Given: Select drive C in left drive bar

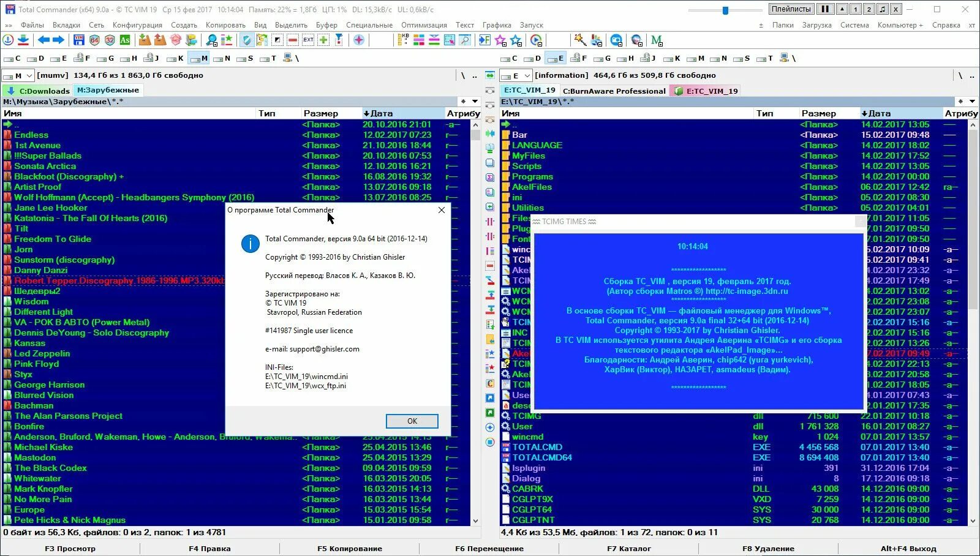Looking at the screenshot, I should point(12,58).
